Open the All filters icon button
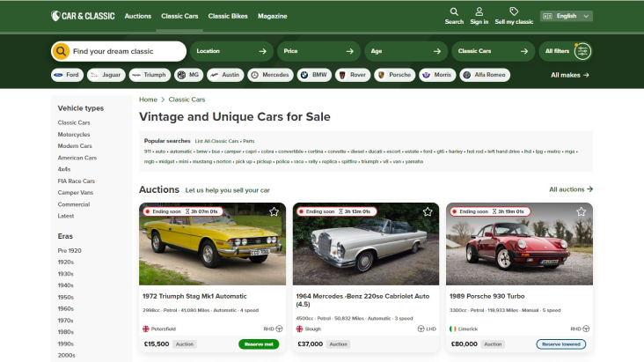Viewport: 644px width, 362px height. [582, 51]
